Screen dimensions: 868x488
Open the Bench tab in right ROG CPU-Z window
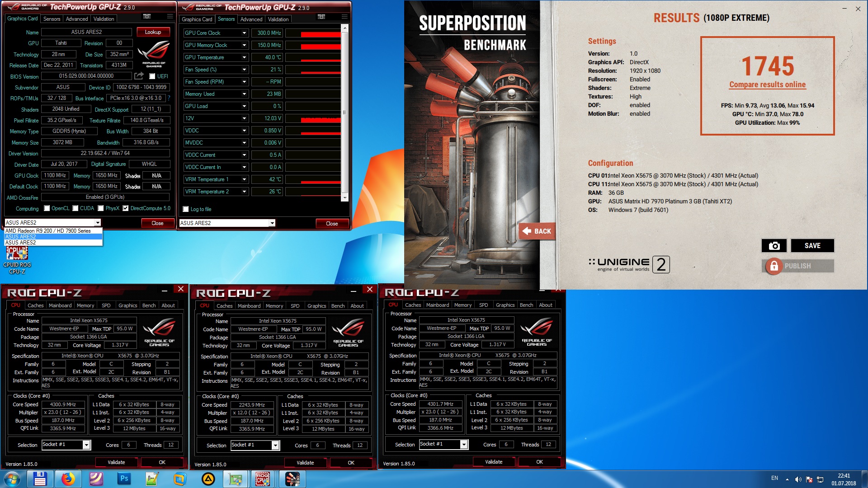(526, 305)
